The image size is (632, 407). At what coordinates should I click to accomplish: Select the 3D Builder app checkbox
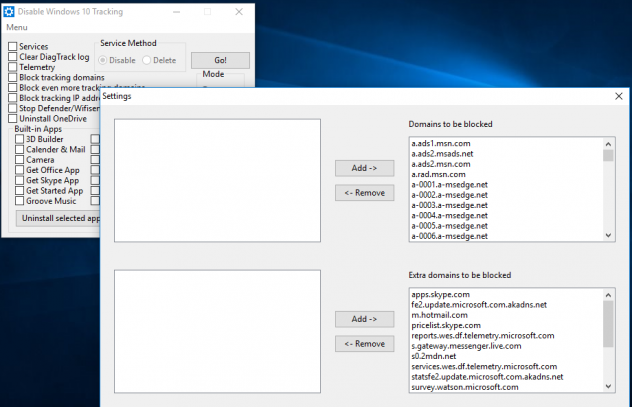(x=20, y=139)
